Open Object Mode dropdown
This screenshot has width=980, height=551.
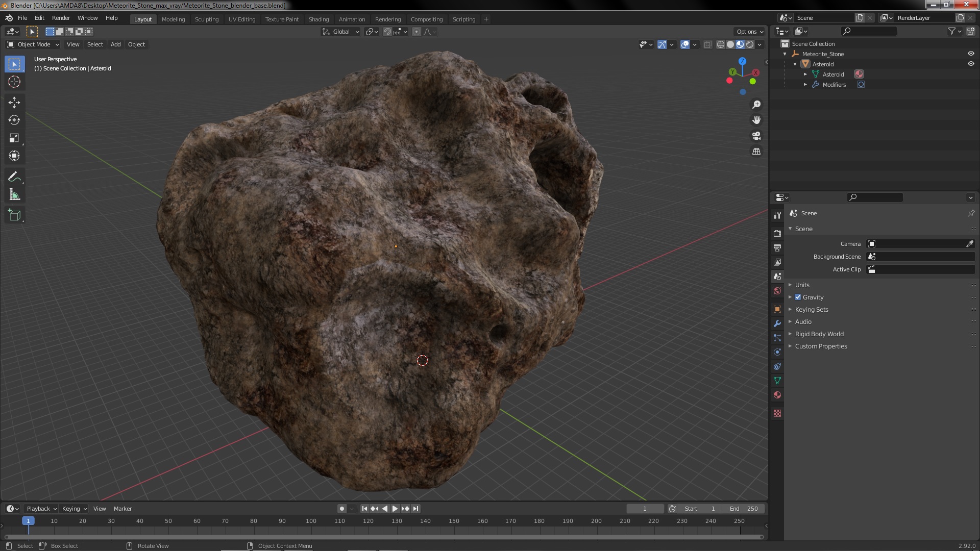click(x=33, y=44)
